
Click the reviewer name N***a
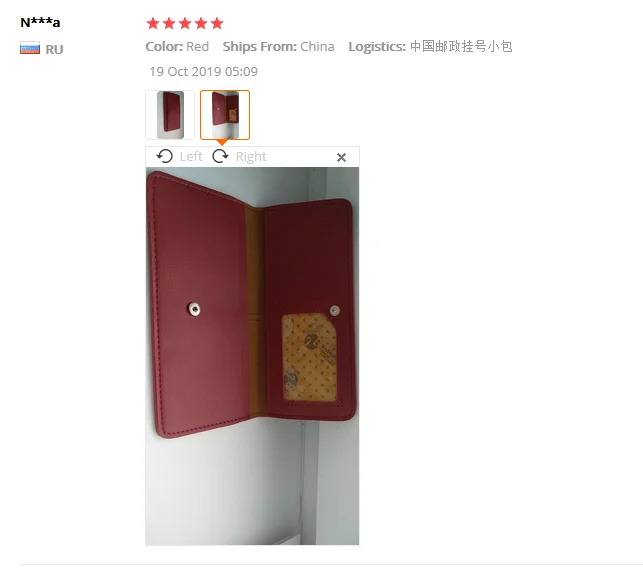pyautogui.click(x=40, y=22)
